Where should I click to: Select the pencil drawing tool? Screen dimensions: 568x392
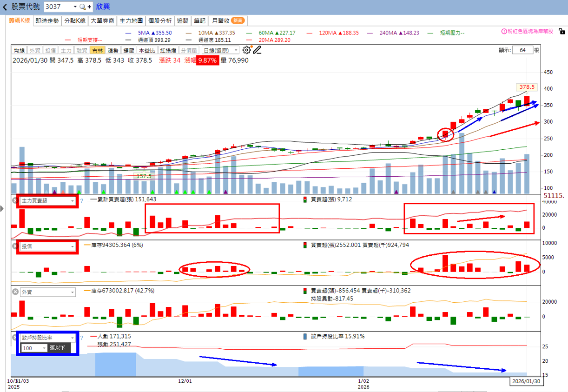point(257,50)
